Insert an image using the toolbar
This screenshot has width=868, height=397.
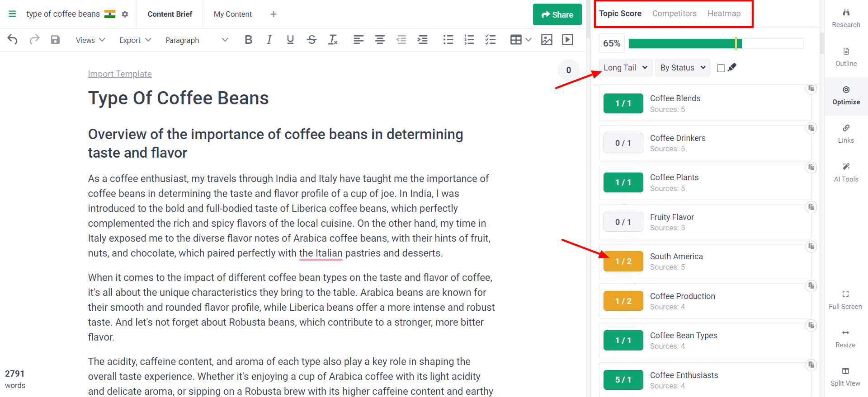coord(547,40)
